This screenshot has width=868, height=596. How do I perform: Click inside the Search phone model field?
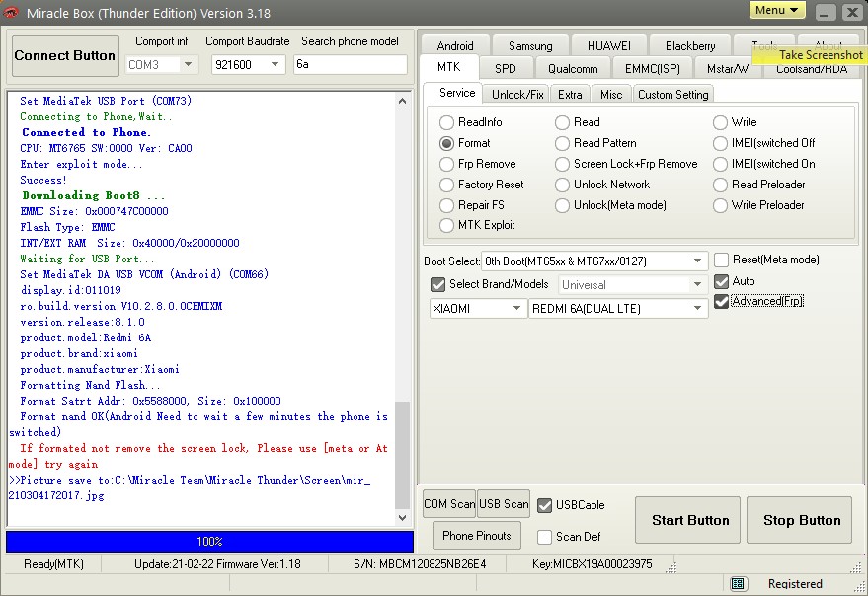(351, 65)
